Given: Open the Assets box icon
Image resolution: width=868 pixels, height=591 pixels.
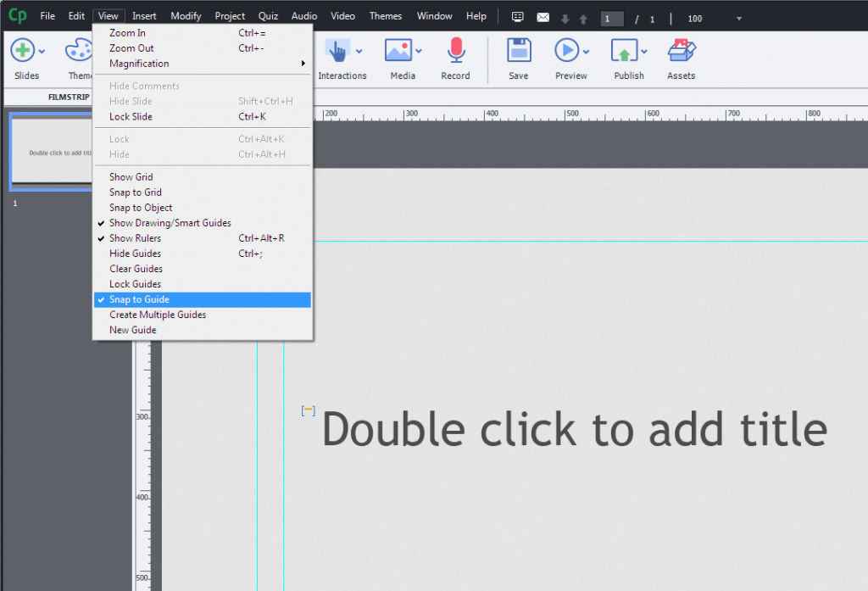Looking at the screenshot, I should pos(681,50).
